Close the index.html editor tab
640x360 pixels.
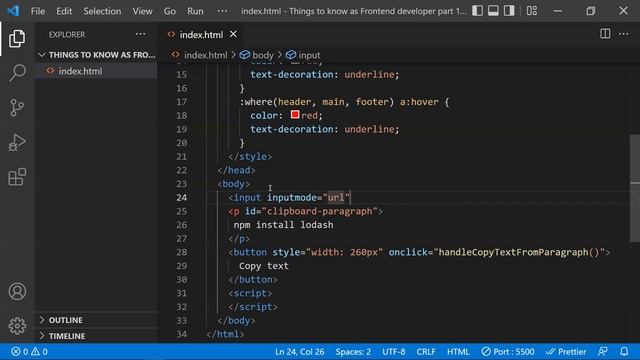[233, 34]
